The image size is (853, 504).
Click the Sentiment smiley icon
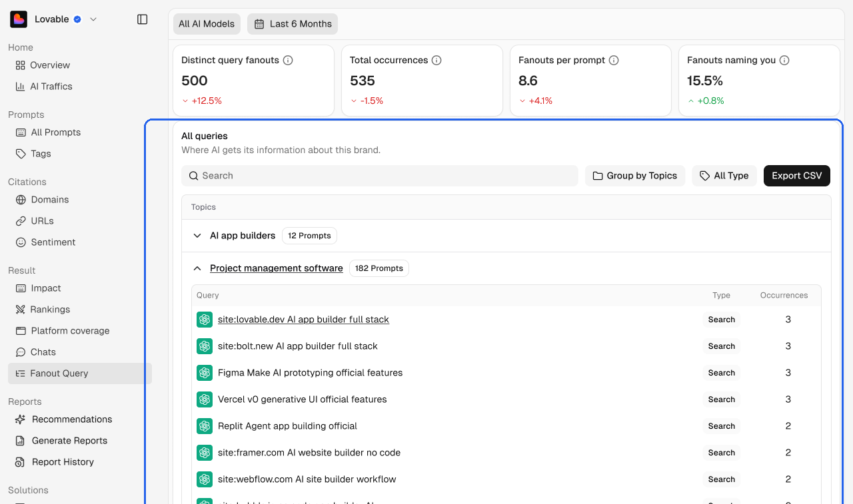tap(21, 242)
